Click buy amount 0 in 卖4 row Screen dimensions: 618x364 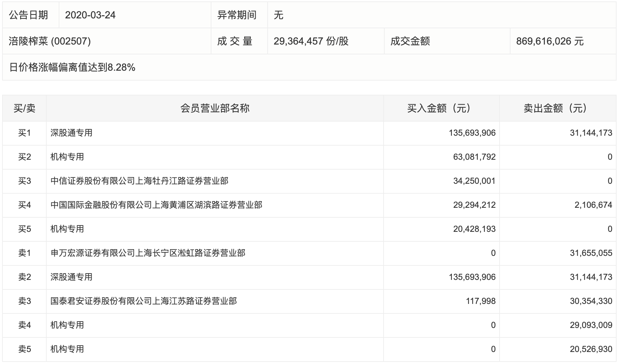click(x=493, y=325)
